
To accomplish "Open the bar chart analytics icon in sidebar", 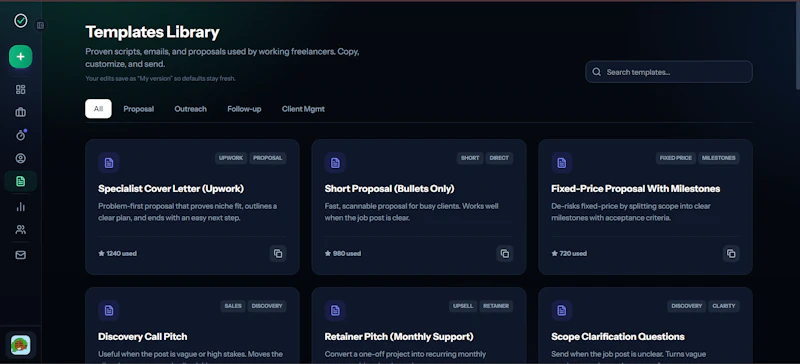I will (20, 207).
